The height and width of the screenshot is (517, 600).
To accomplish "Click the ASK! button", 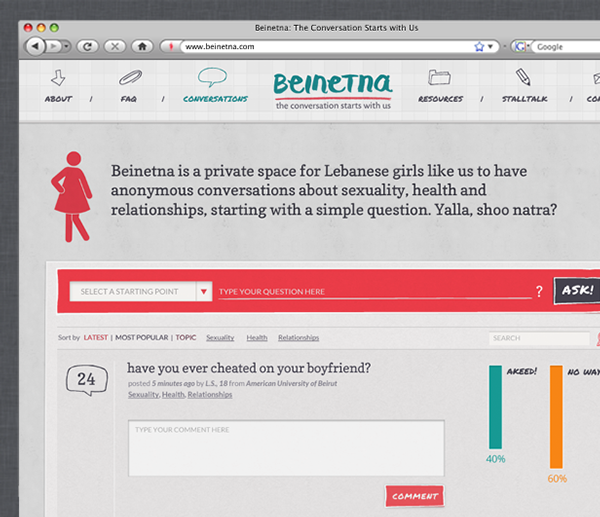I will coord(577,290).
